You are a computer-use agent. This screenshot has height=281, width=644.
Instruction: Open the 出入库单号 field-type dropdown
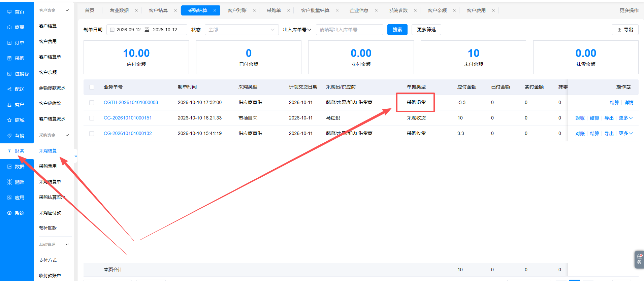[297, 30]
